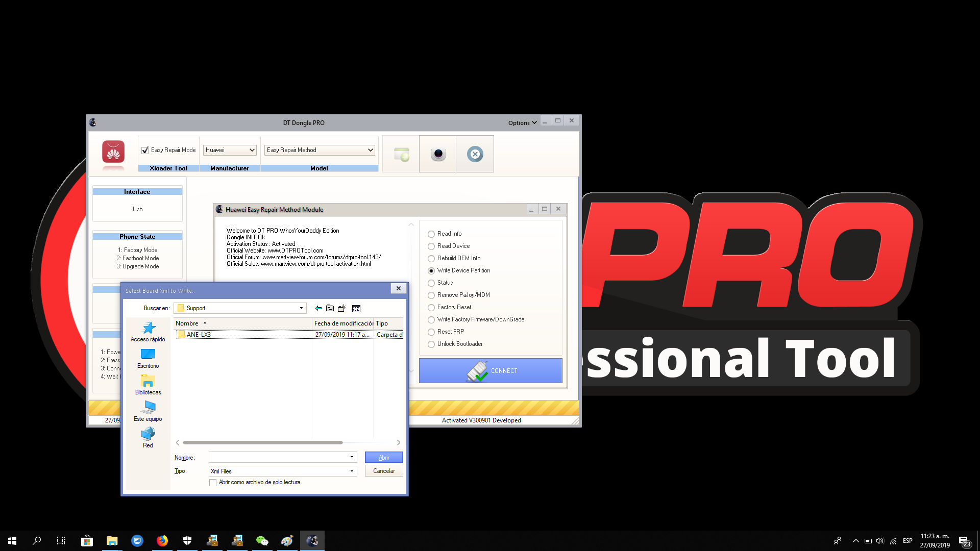This screenshot has width=980, height=551.
Task: Open the Easy Repair Method model dropdown
Action: point(320,150)
